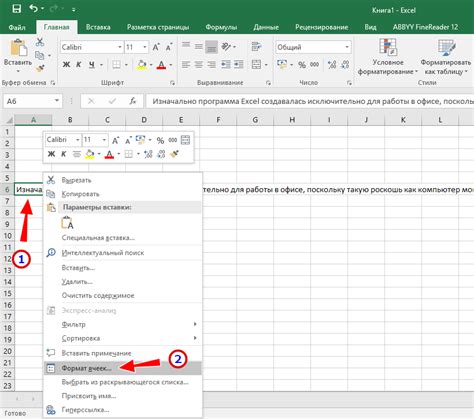Switch to the Вставка ribbon tab

98,27
